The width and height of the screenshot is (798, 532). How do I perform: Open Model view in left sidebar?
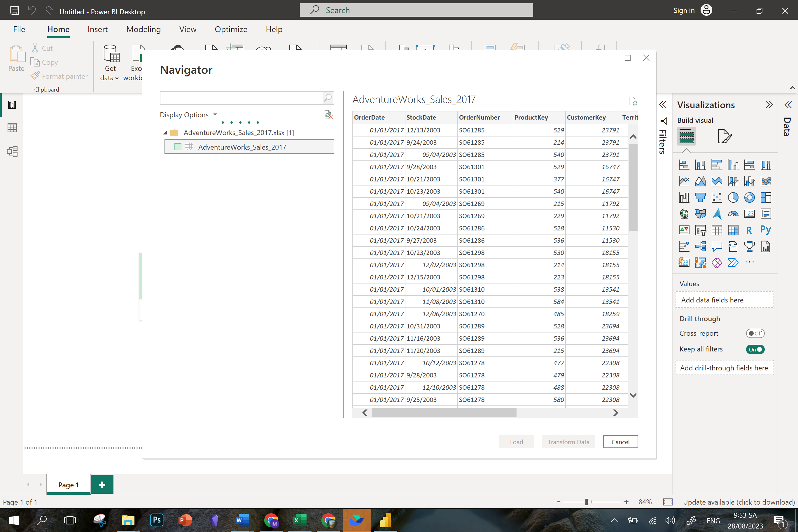point(12,151)
